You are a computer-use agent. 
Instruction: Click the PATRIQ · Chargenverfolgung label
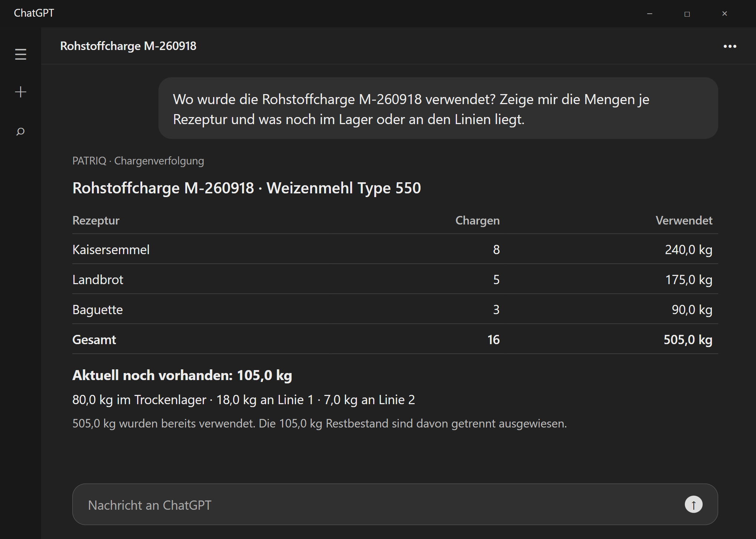point(138,161)
